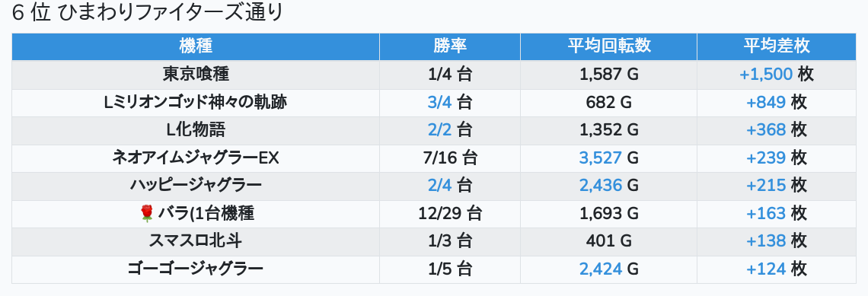Select the 勝率 column header
The width and height of the screenshot is (868, 296).
(x=449, y=46)
